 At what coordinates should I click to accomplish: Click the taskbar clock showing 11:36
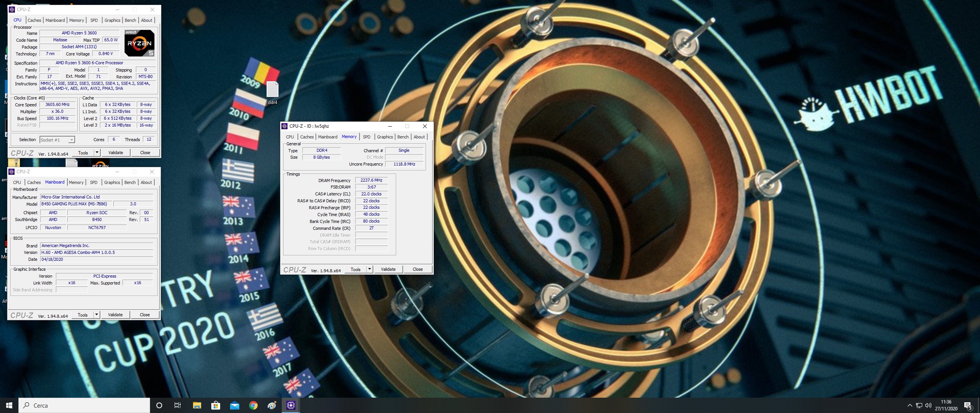point(946,405)
